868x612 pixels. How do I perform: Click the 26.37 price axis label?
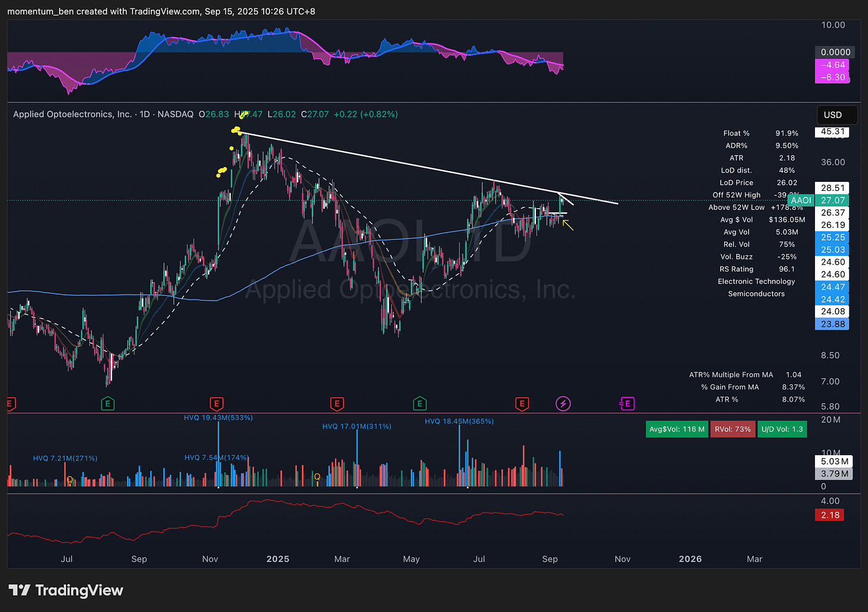click(x=833, y=212)
